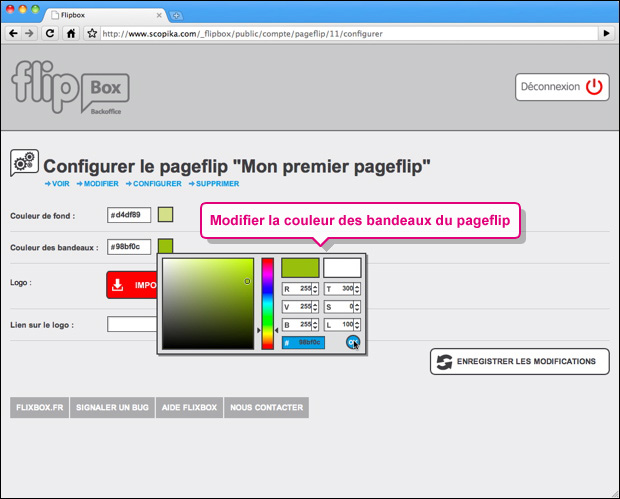Viewport: 620px width, 499px height.
Task: Reload the page with refresh icon
Action: (50, 33)
